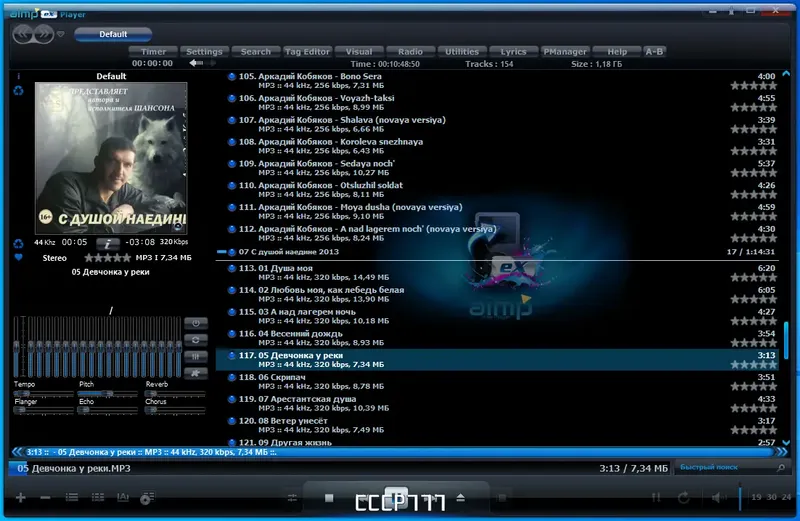Open the small dropdown arrow beside navigation buttons

coord(61,34)
